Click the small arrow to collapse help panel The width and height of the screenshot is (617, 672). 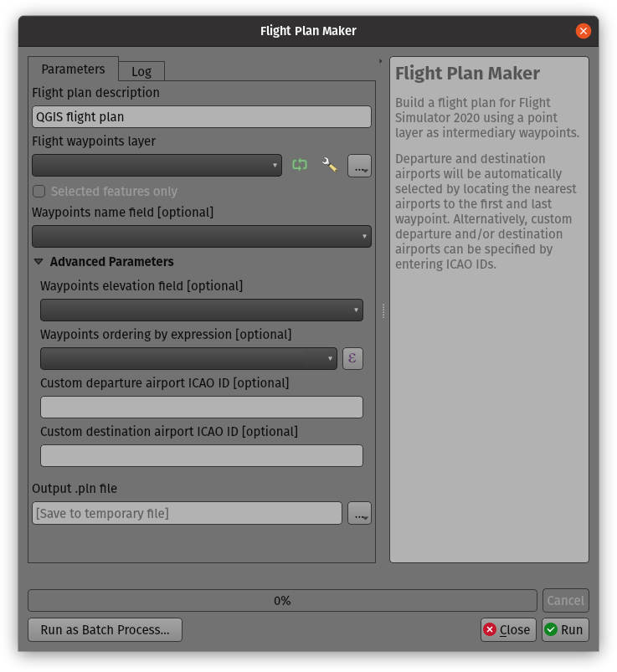[380, 61]
